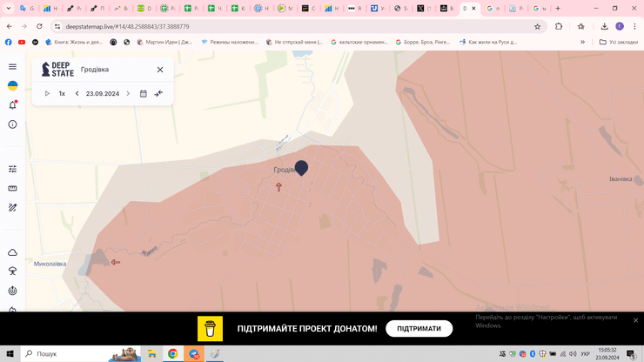Image resolution: width=644 pixels, height=362 pixels.
Task: Open site information icon in address bar
Action: (57, 26)
